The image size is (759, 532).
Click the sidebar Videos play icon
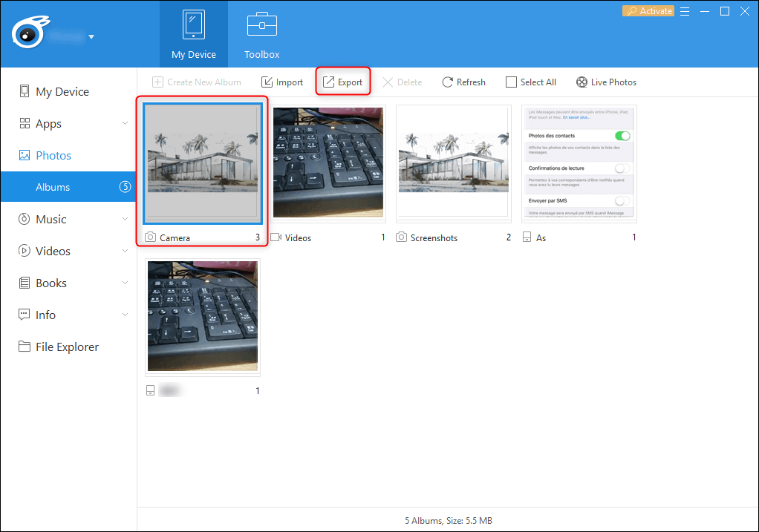click(25, 251)
